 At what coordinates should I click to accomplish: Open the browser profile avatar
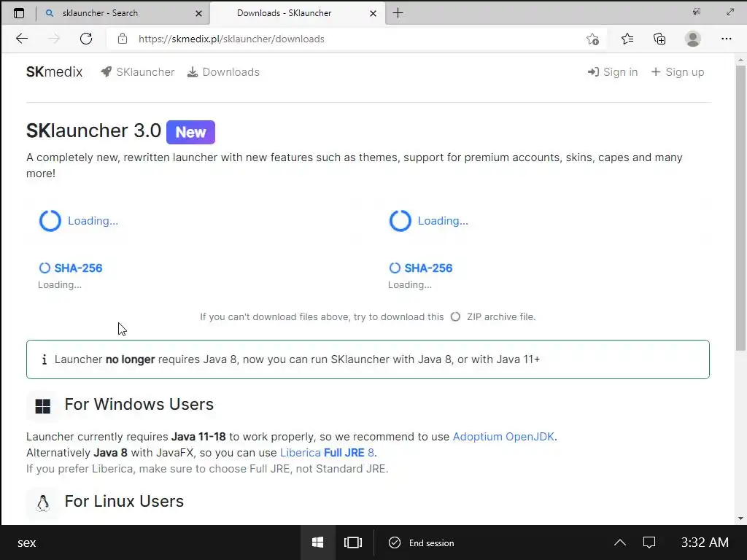[x=693, y=39]
